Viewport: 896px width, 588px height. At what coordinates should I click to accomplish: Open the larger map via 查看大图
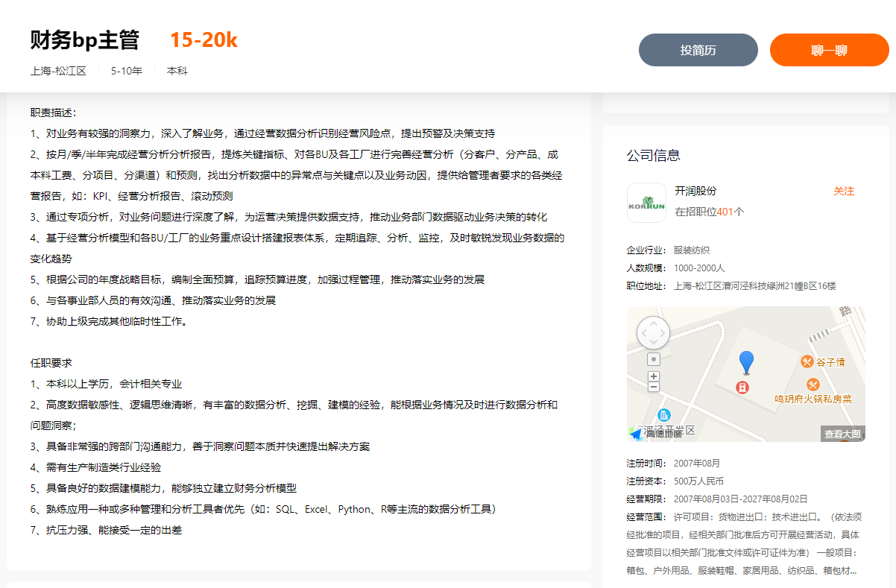point(842,434)
